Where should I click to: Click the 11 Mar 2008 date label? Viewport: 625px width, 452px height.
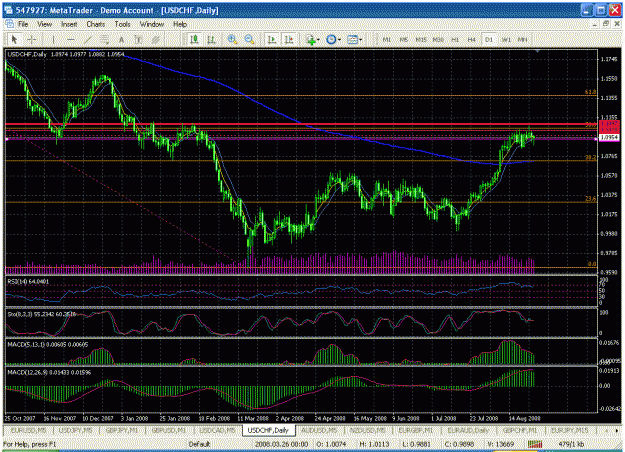pos(253,418)
